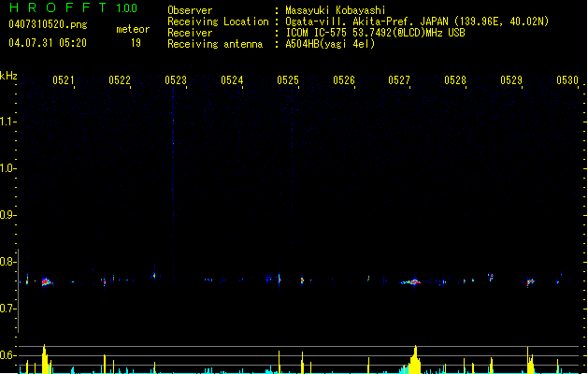Click the 1.0 kHz axis label
588x374 pixels.
click(7, 168)
